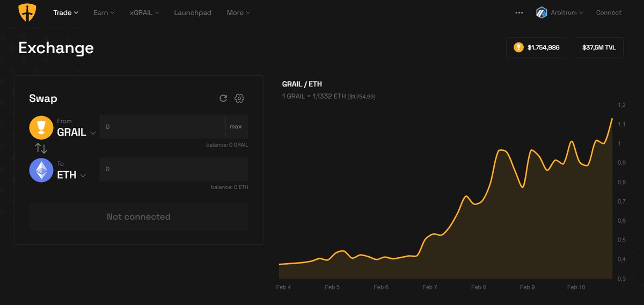The width and height of the screenshot is (644, 305).
Task: Click the Camelot shield logo
Action: (x=27, y=12)
